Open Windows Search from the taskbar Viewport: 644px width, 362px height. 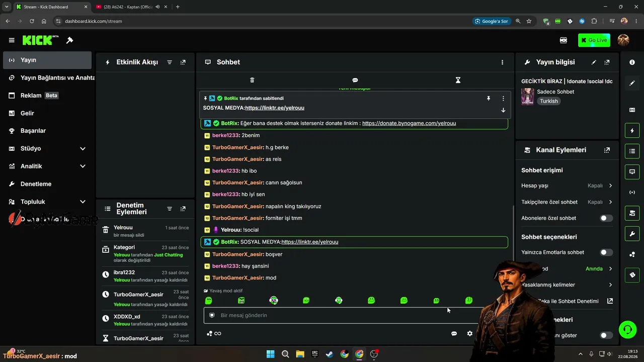point(285,354)
